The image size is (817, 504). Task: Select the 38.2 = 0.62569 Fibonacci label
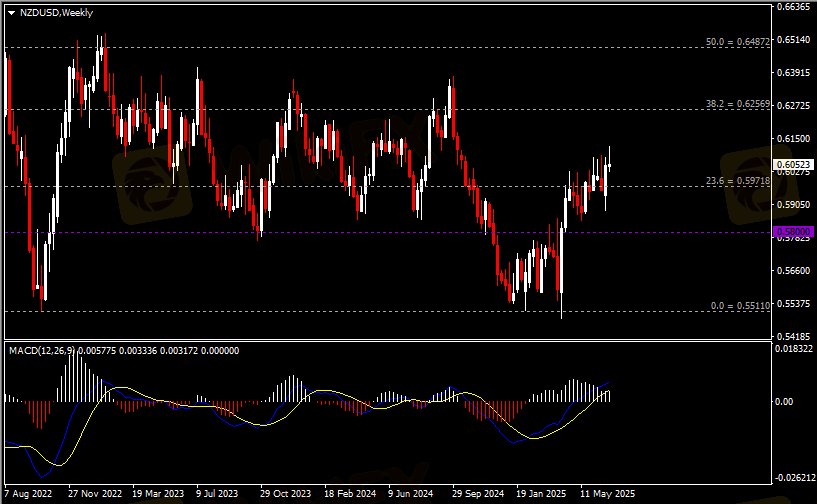738,104
